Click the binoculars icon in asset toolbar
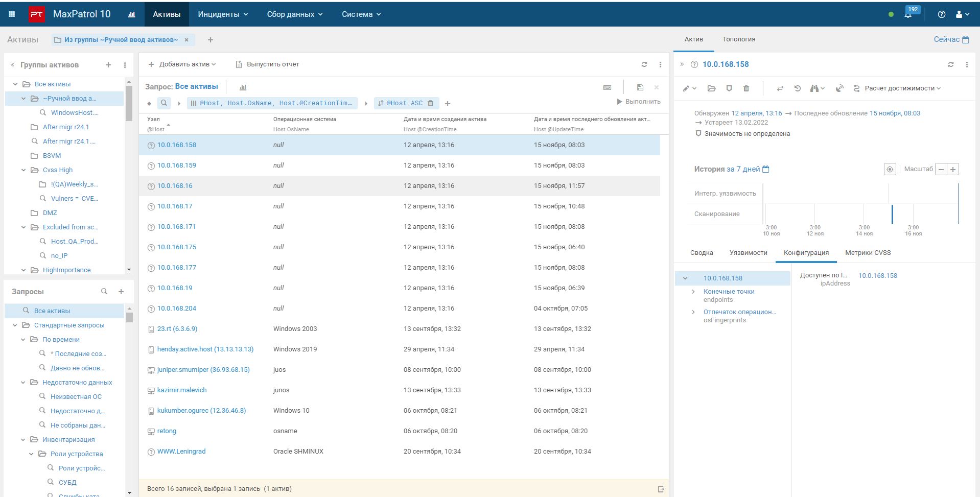This screenshot has height=497, width=980. (815, 88)
